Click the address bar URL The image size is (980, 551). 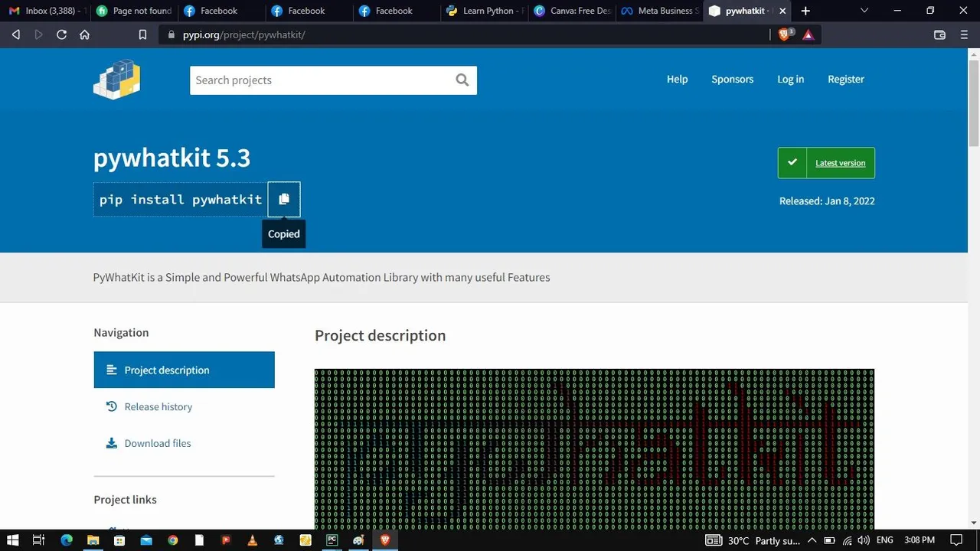coord(243,34)
